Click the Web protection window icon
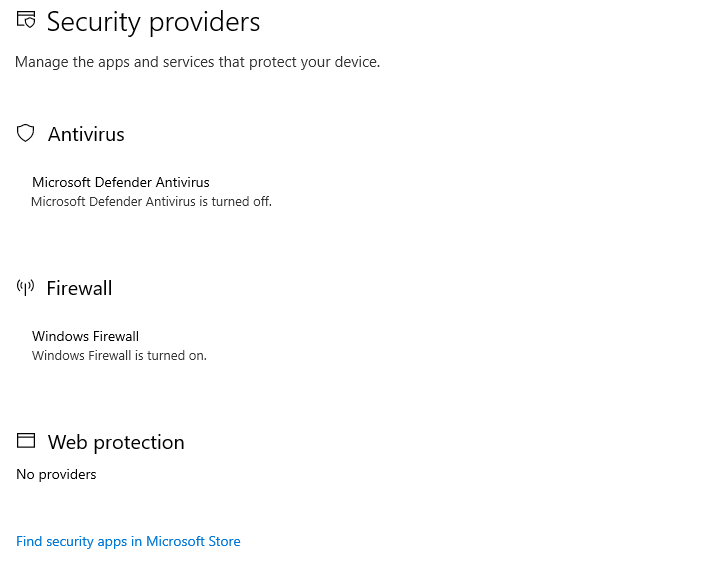Image resolution: width=708 pixels, height=582 pixels. (26, 441)
